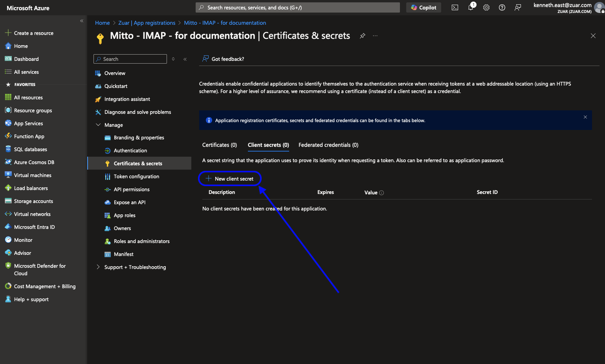Dismiss the blue info banner
This screenshot has height=364, width=605.
pos(585,117)
